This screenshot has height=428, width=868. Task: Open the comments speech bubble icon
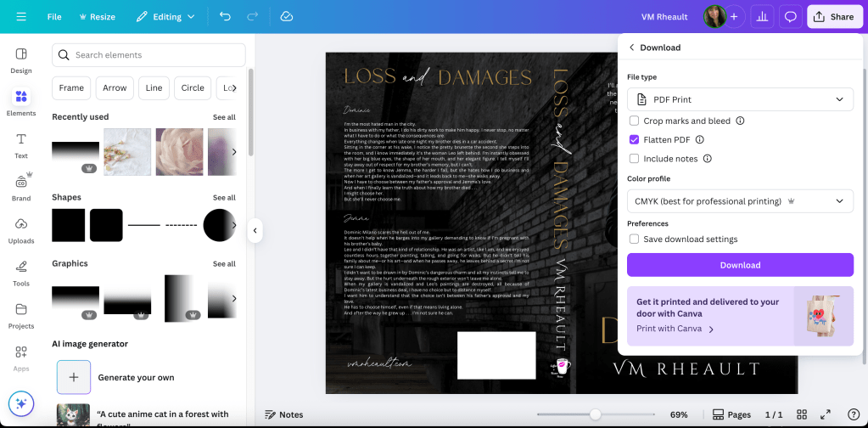click(790, 16)
